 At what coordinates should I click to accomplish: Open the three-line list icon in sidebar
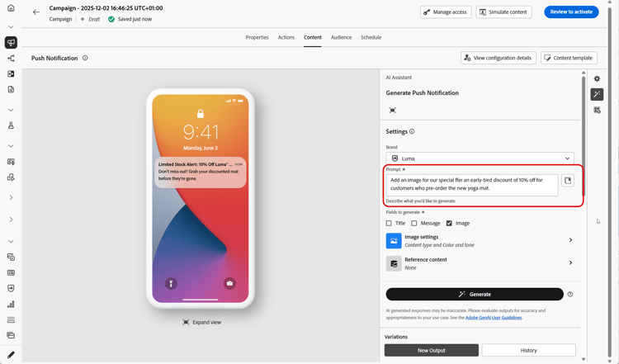(11, 319)
